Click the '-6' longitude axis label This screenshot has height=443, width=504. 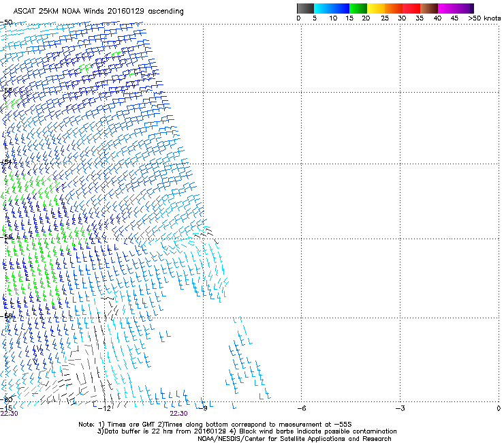pos(301,408)
